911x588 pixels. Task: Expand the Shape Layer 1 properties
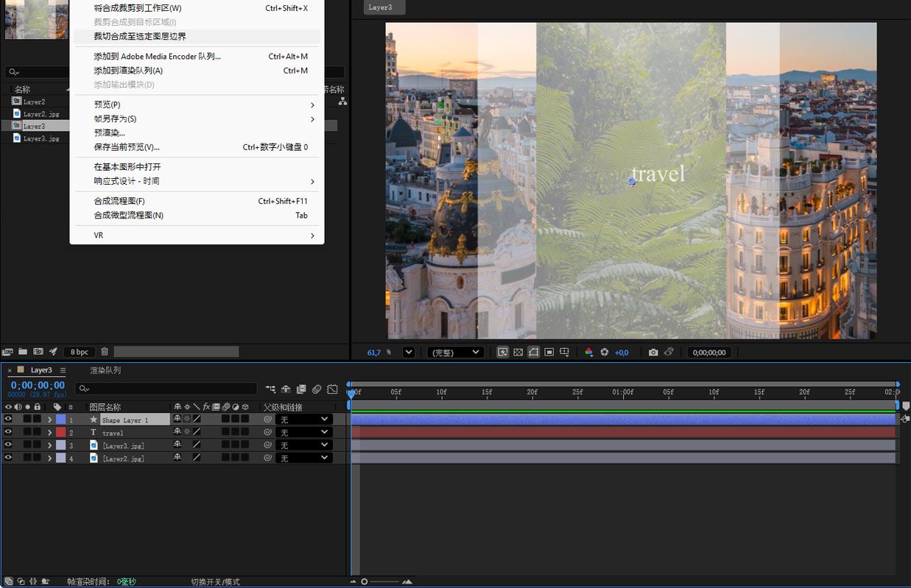(49, 419)
